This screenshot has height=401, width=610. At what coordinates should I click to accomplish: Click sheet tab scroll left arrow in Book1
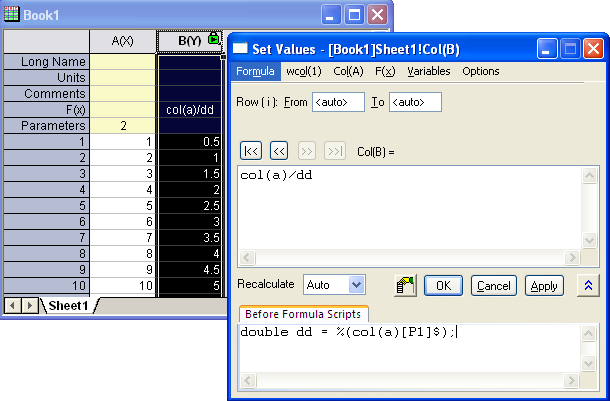[12, 306]
